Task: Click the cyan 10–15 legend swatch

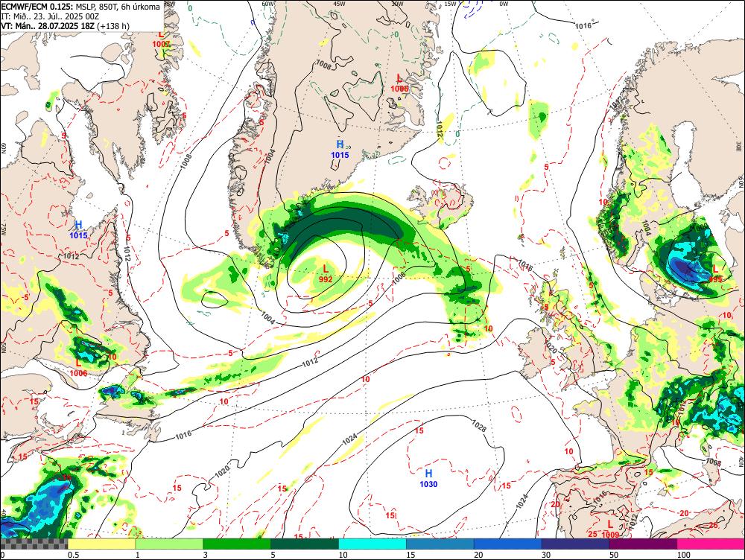Action: [x=372, y=544]
